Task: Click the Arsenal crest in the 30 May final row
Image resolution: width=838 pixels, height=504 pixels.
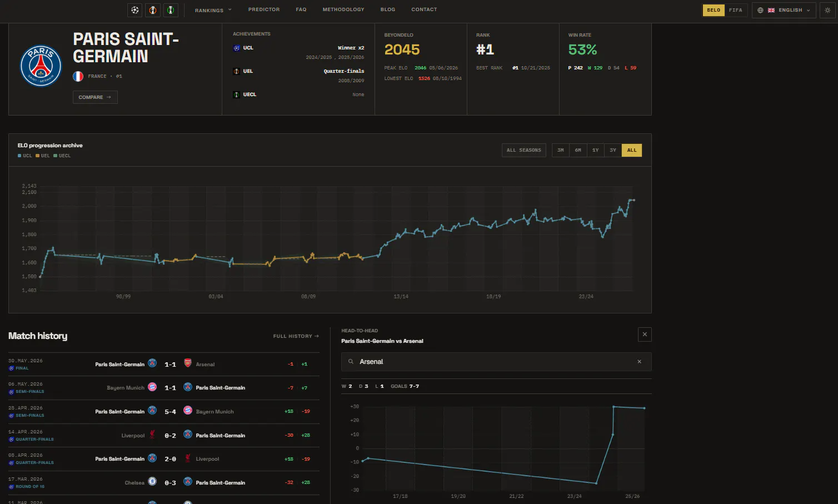Action: pos(188,363)
